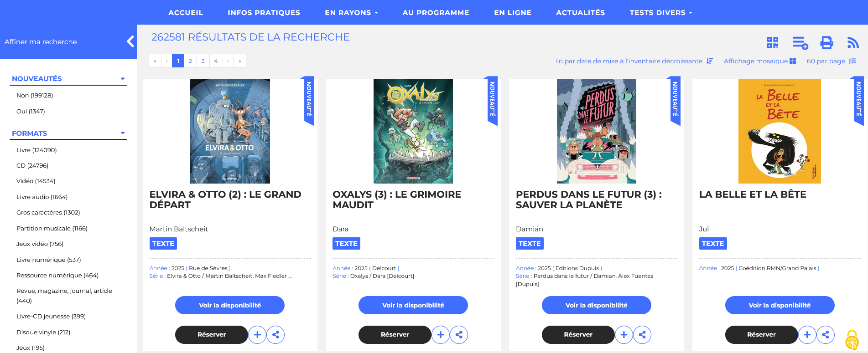Viewport: 868px width, 353px height.
Task: Add Elvira & Otto to selection
Action: tap(257, 335)
